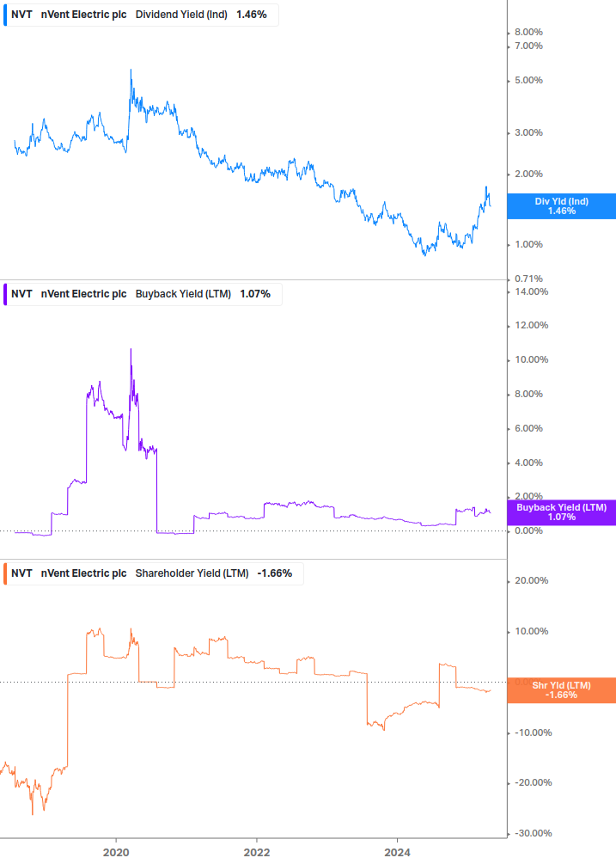Click the 10.00% tick on buyback axis
616x864 pixels.
coord(531,360)
